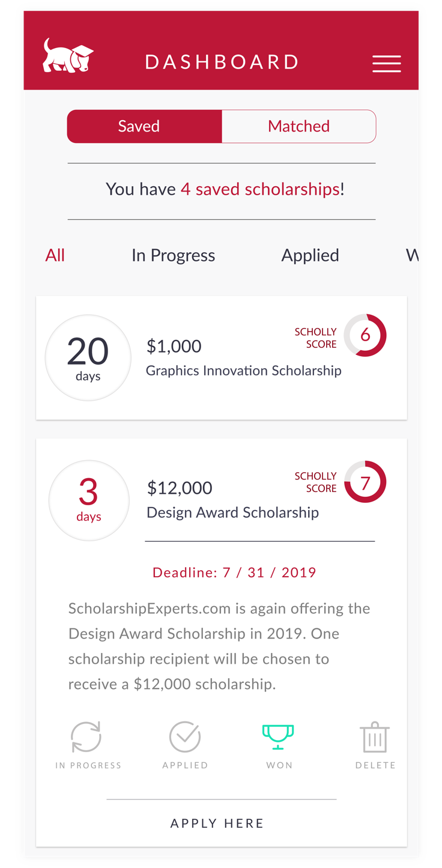
Task: Click Apply Here button
Action: coord(217,824)
